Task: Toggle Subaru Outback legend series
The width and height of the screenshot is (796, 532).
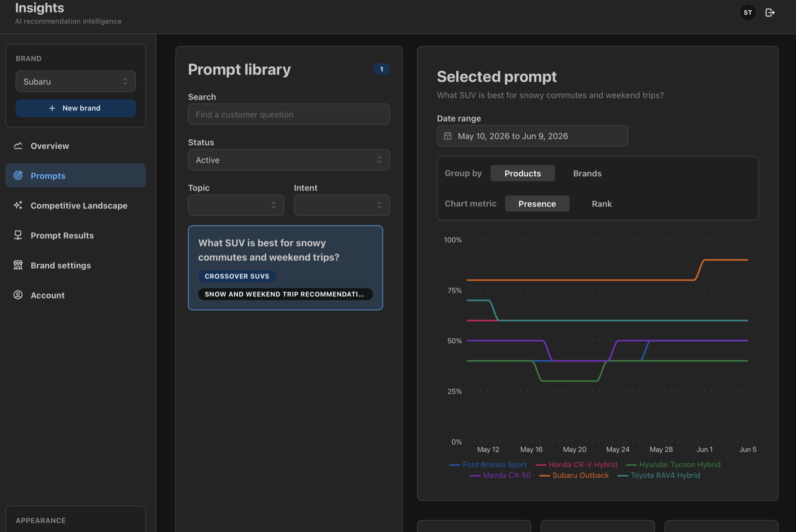Action: click(574, 475)
